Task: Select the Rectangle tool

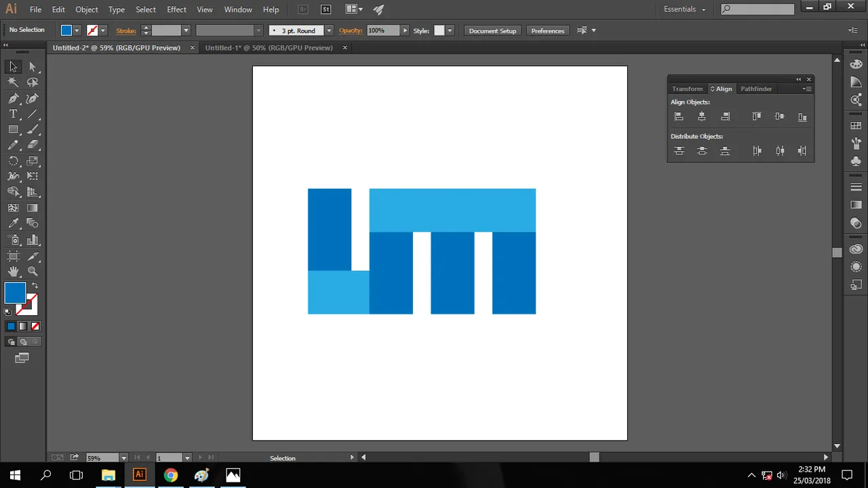Action: 13,129
